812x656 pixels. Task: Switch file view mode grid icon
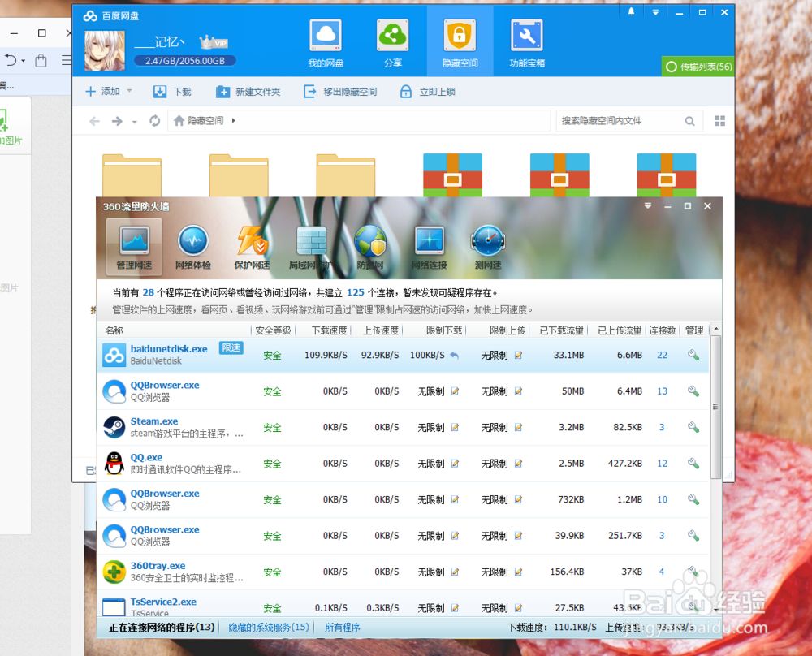point(719,121)
